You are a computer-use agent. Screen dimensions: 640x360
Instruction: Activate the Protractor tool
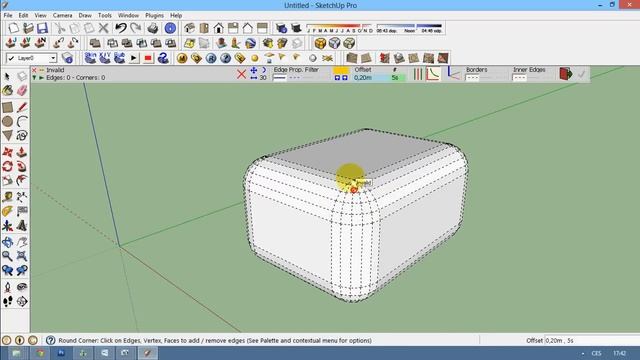pos(7,211)
